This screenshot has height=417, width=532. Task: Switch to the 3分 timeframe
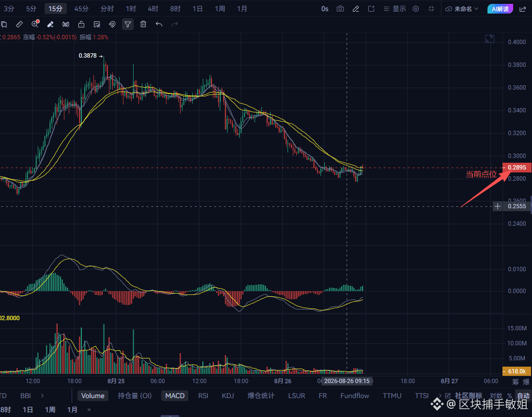9,9
